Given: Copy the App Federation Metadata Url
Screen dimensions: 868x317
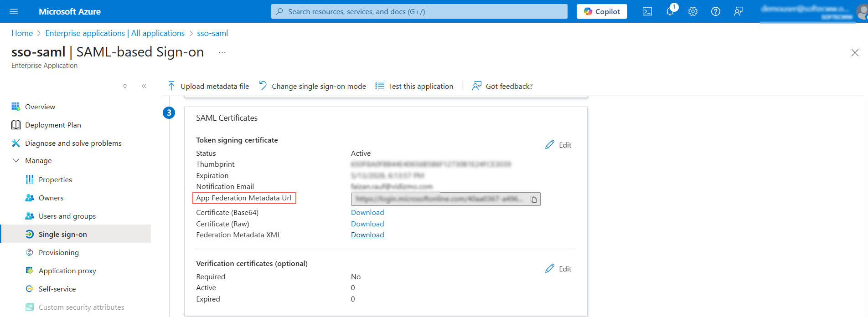Looking at the screenshot, I should 533,199.
